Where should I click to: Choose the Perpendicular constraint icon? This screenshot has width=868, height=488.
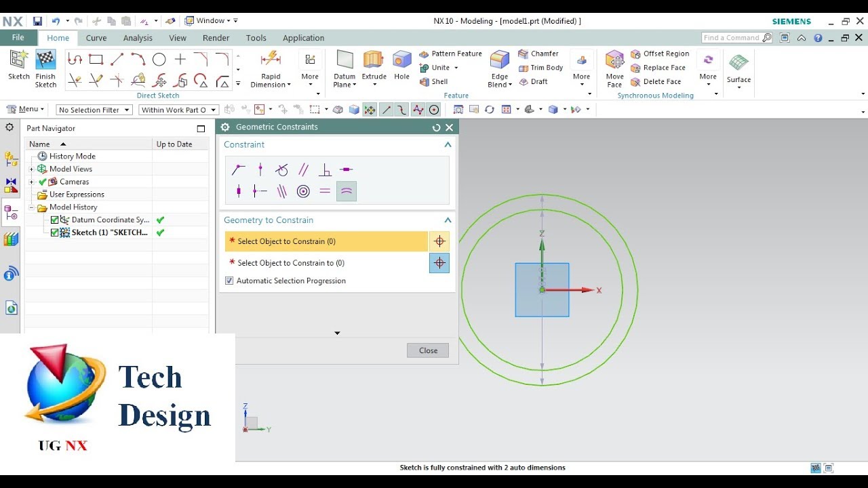pos(325,169)
